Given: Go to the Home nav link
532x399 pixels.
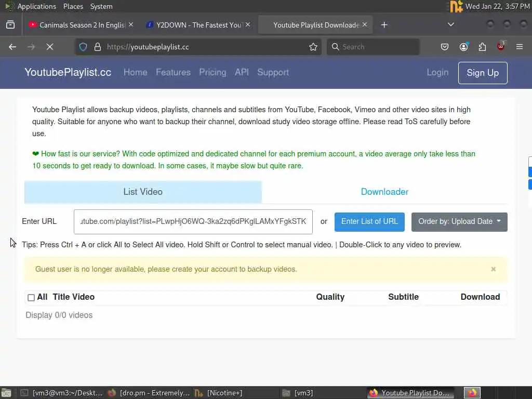Looking at the screenshot, I should 136,72.
